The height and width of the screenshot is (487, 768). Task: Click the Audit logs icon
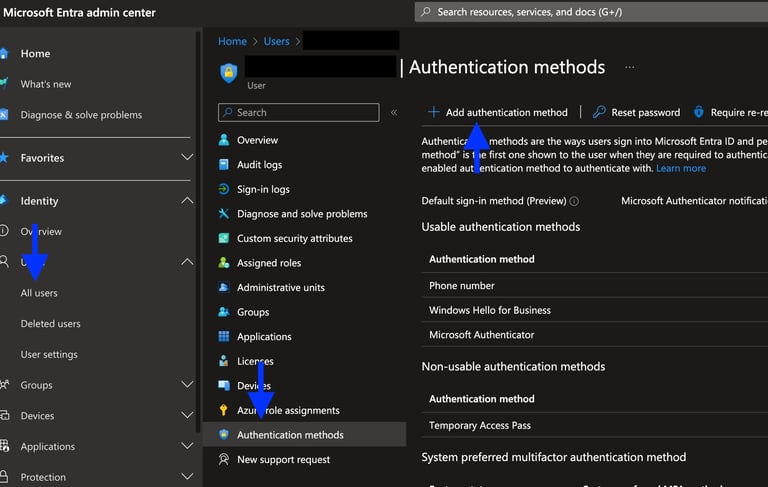point(224,165)
